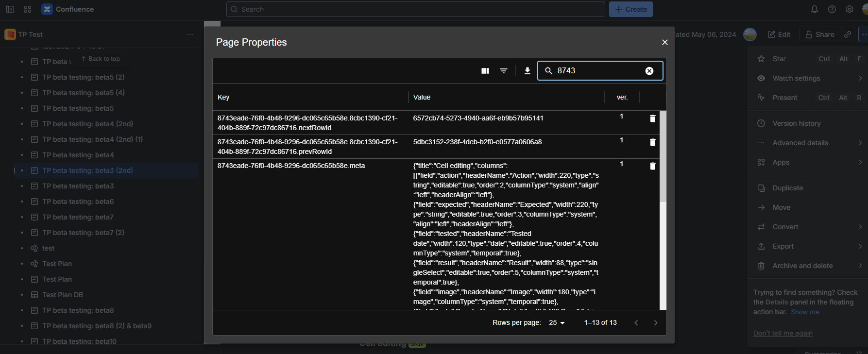Download page properties via export icon
Image resolution: width=868 pixels, height=354 pixels.
527,71
